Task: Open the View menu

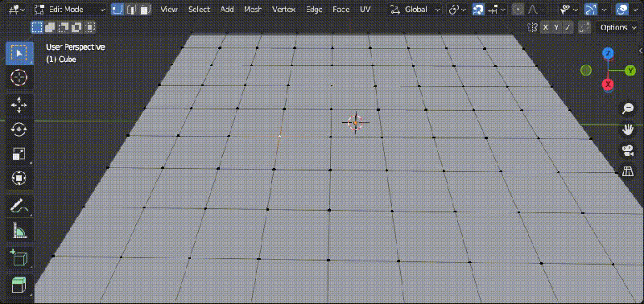Action: pyautogui.click(x=169, y=9)
